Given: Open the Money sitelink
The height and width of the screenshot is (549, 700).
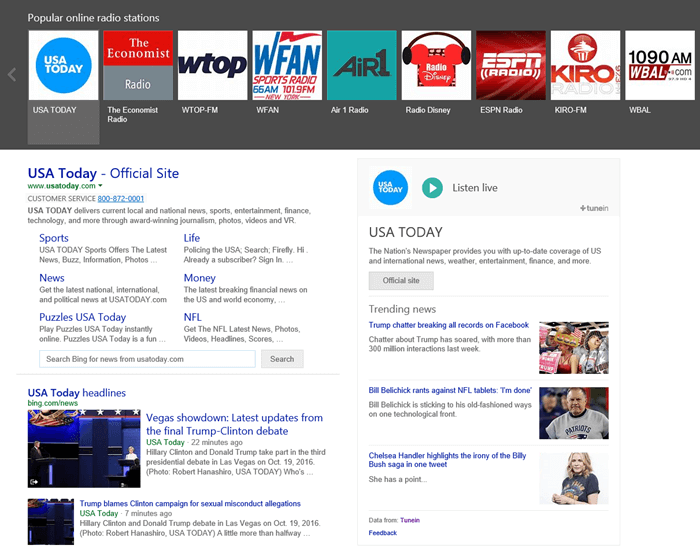Looking at the screenshot, I should pos(200,278).
